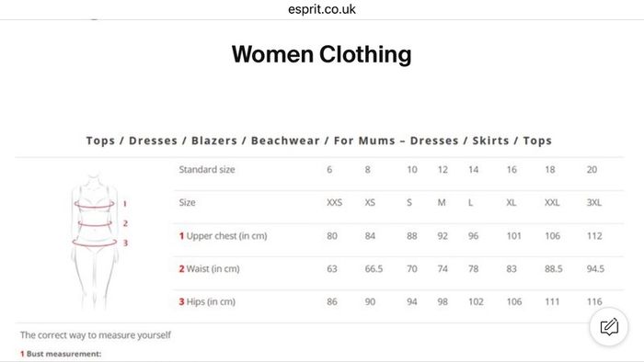Viewport: 644px width, 362px height.
Task: Select size XXS in the Size row
Action: (334, 202)
